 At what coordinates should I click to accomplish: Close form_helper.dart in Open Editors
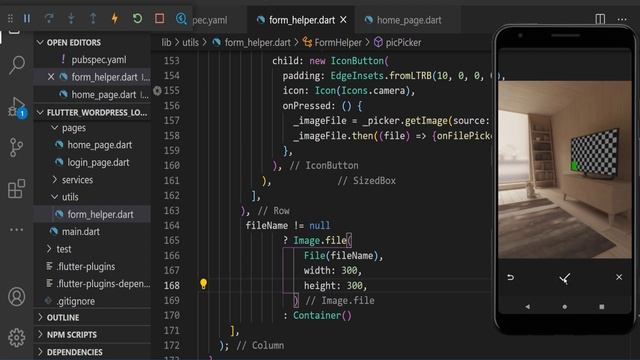coord(51,77)
